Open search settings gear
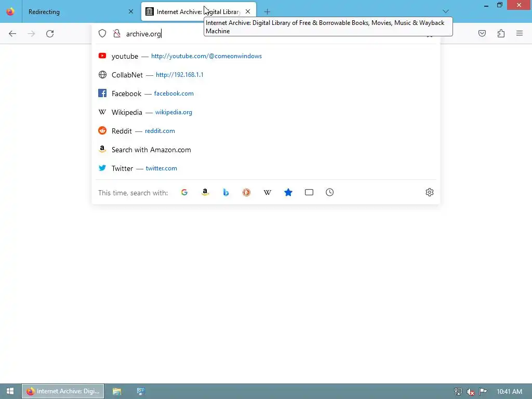 (x=430, y=192)
